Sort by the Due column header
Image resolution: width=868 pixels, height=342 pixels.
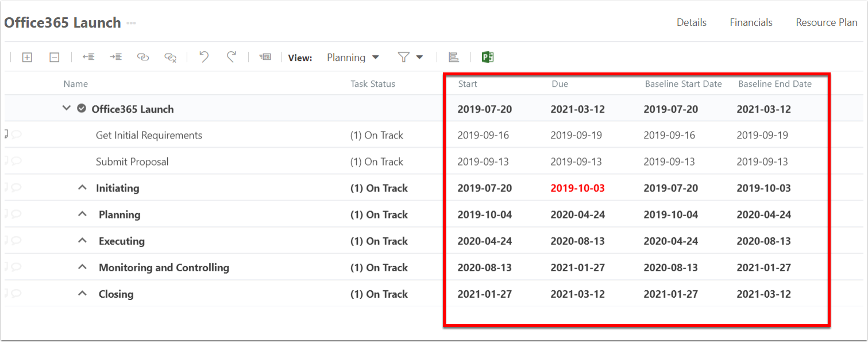[x=560, y=84]
